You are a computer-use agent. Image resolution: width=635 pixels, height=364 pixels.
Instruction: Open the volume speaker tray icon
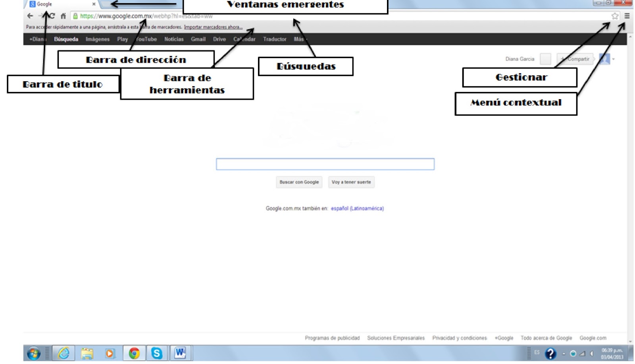[x=592, y=354]
